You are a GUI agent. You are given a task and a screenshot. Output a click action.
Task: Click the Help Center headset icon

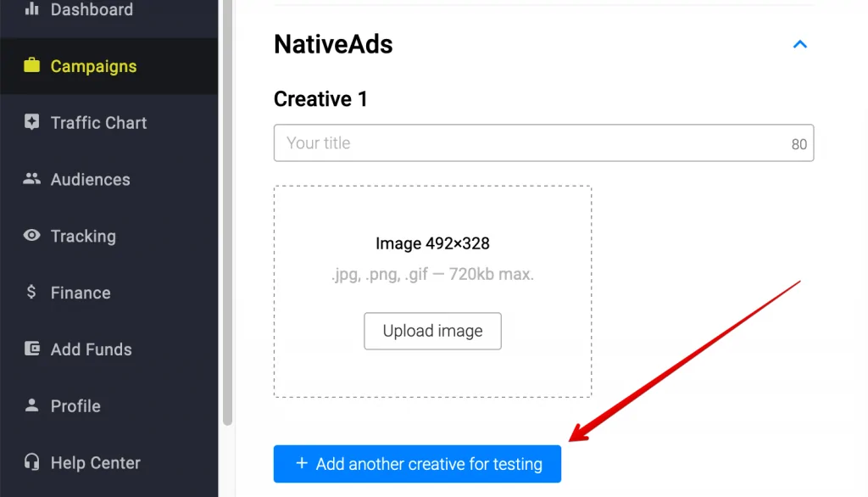31,462
